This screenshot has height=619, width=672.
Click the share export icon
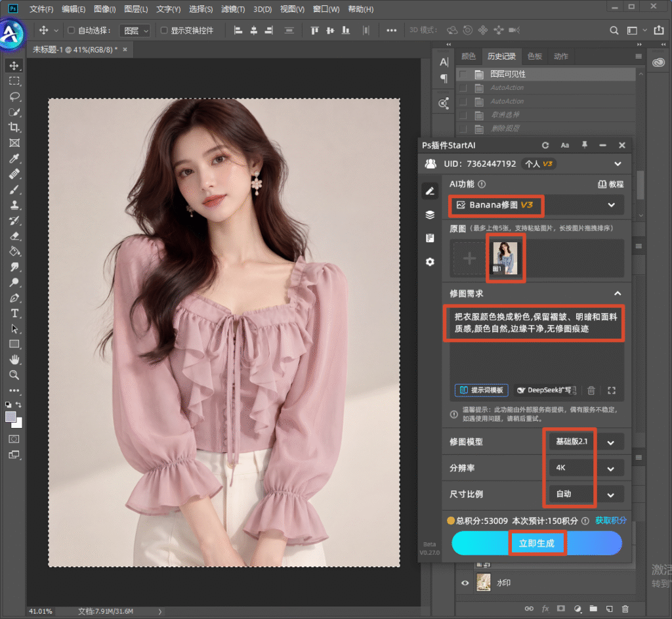659,30
